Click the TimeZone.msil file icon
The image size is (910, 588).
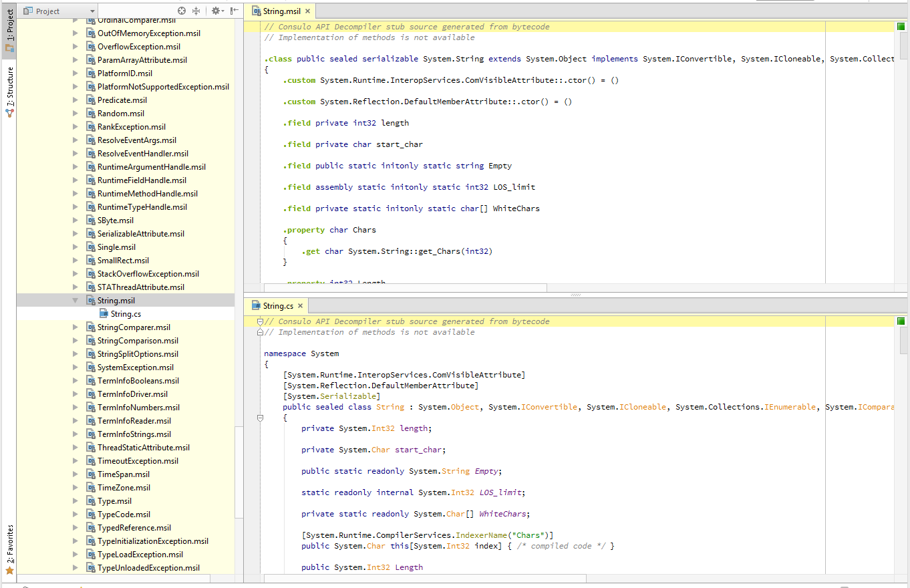[92, 488]
